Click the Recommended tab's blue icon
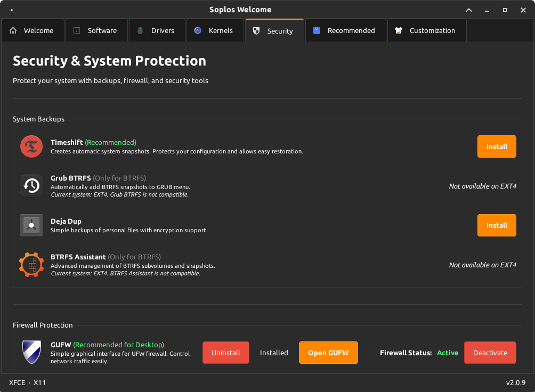Image resolution: width=535 pixels, height=392 pixels. click(x=317, y=30)
